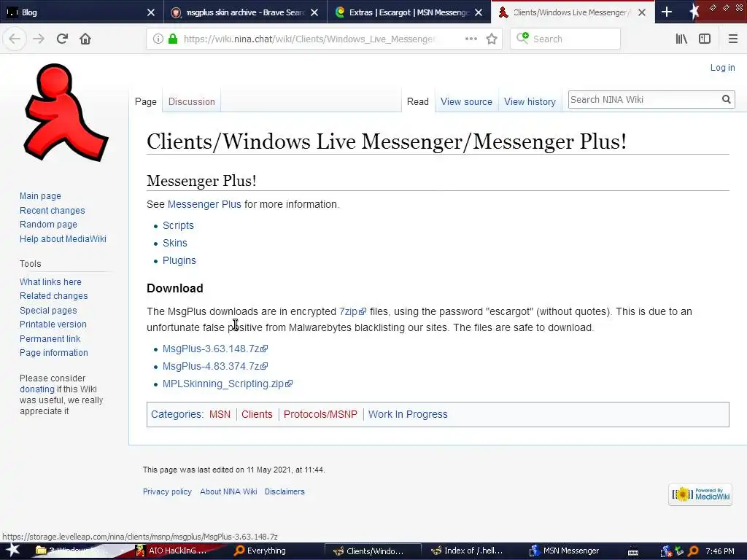
Task: Click the green padlock security icon
Action: point(173,39)
